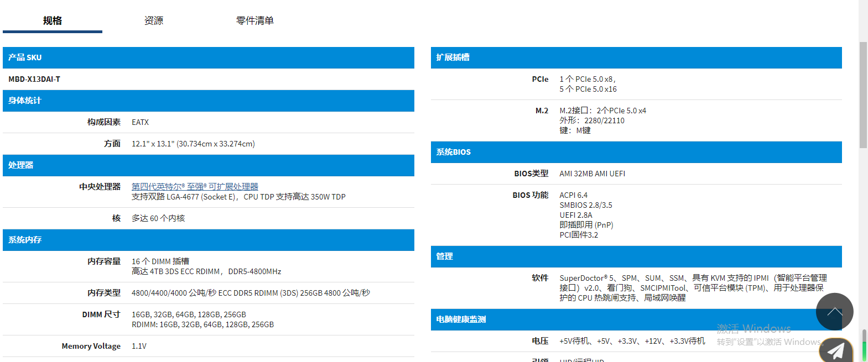The image size is (868, 362).
Task: Click the 中央处理器 row label
Action: coord(100,187)
